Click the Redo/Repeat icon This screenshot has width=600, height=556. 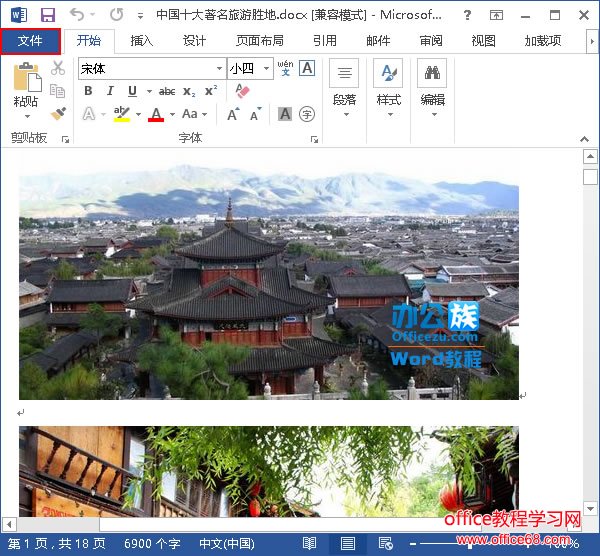coord(116,15)
